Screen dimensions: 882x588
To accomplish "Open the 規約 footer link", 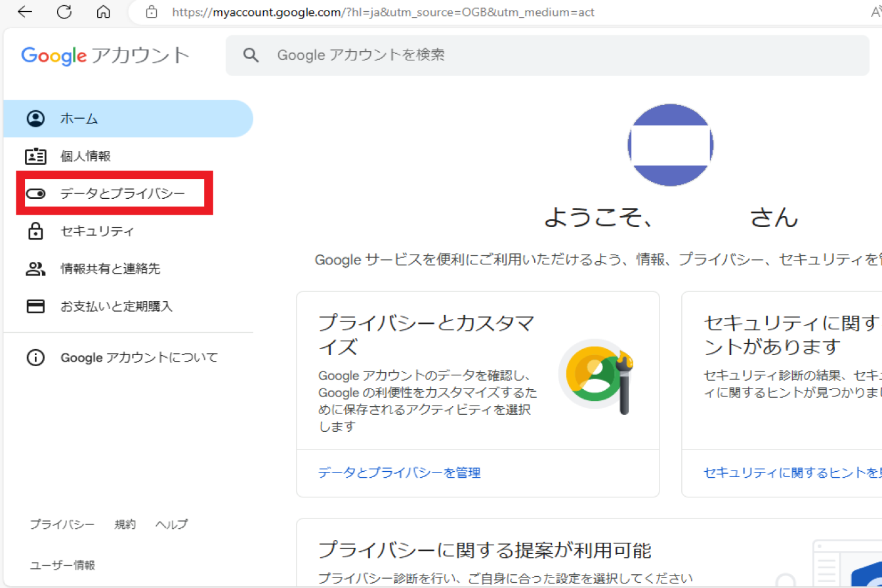I will coord(125,524).
